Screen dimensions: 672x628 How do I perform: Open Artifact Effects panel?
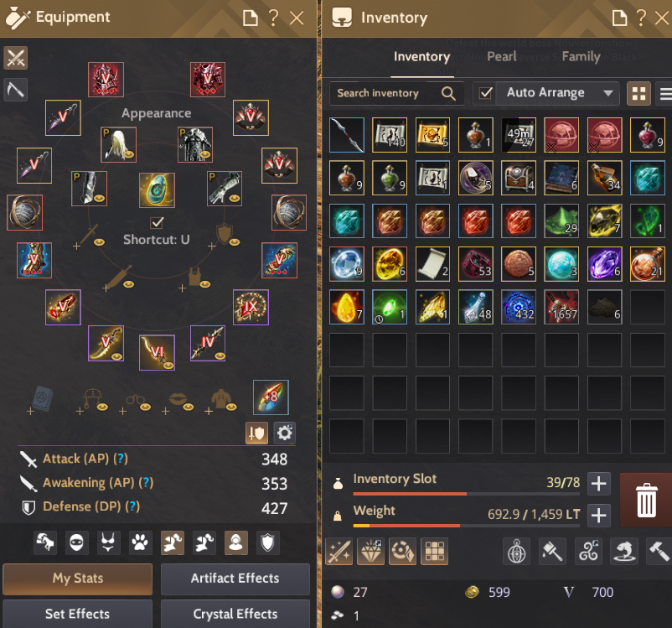[235, 579]
